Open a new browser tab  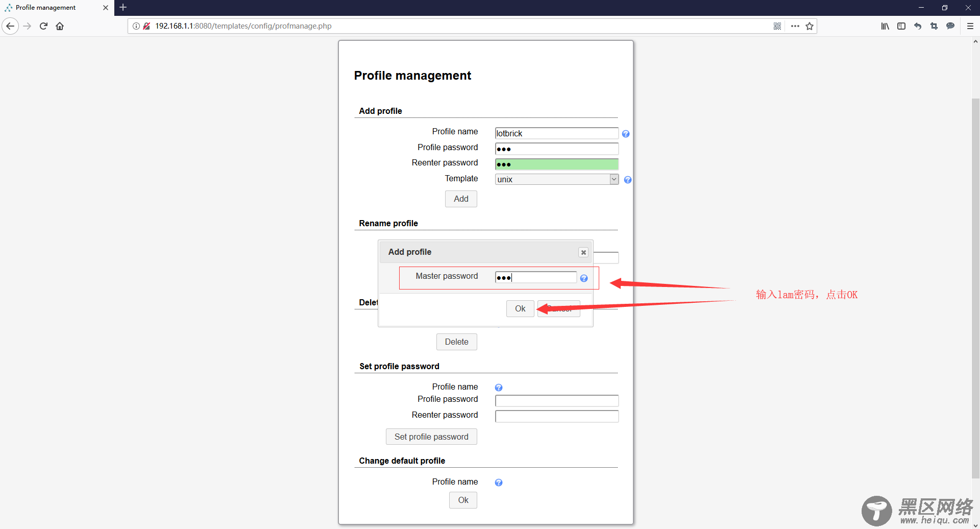[123, 7]
